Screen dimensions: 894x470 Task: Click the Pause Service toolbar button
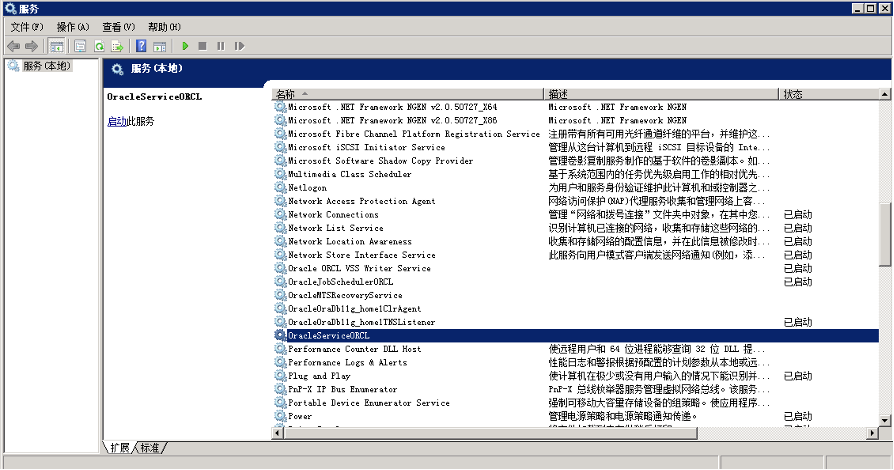click(221, 46)
